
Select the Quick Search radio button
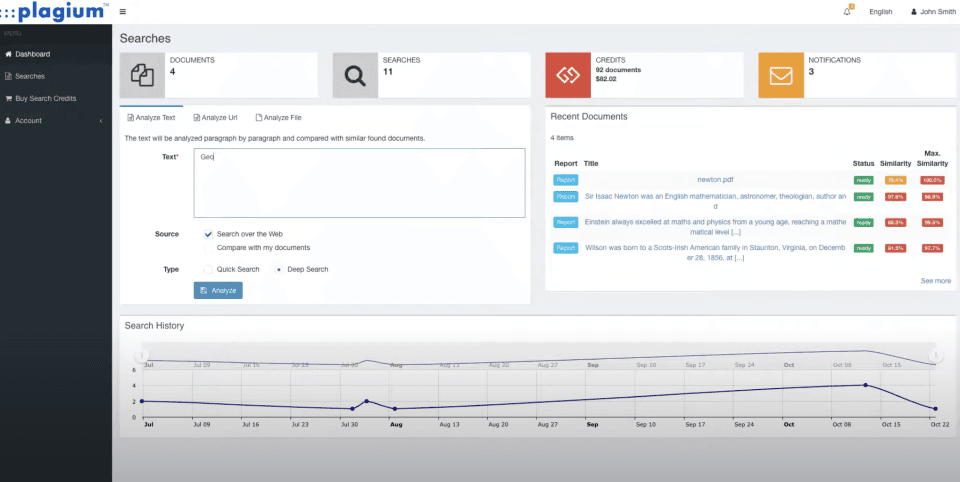tap(208, 269)
